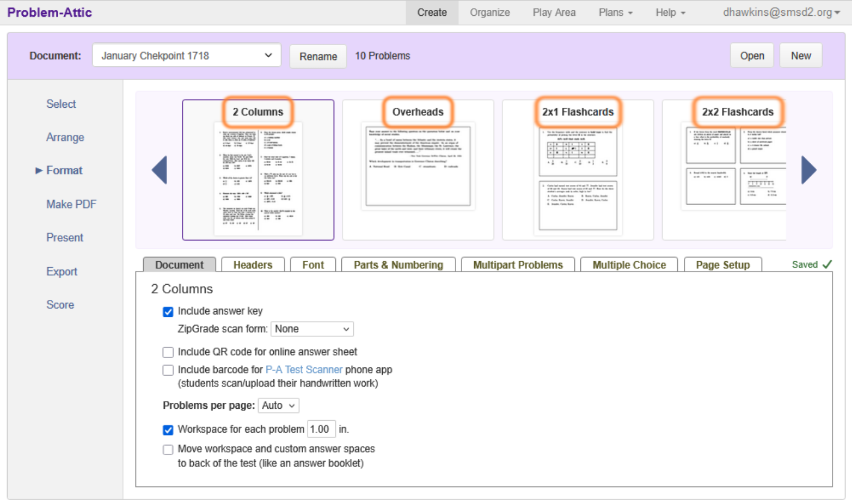This screenshot has width=852, height=504.
Task: Check Move workspace to back of test
Action: [x=168, y=449]
